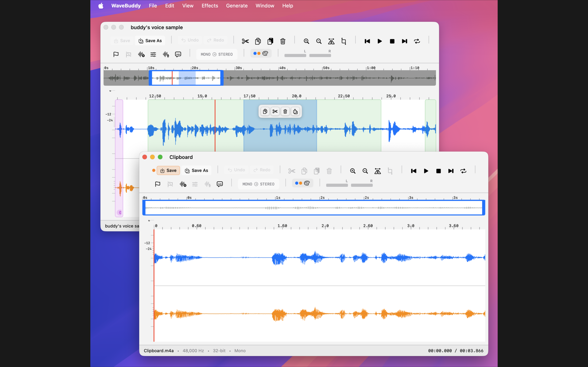The width and height of the screenshot is (588, 367).
Task: Click the cut scissors in voice sample toolbar
Action: click(245, 41)
